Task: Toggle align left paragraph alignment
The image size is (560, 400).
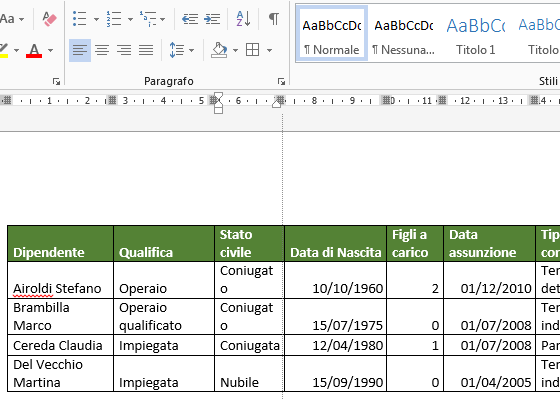Action: pyautogui.click(x=80, y=50)
